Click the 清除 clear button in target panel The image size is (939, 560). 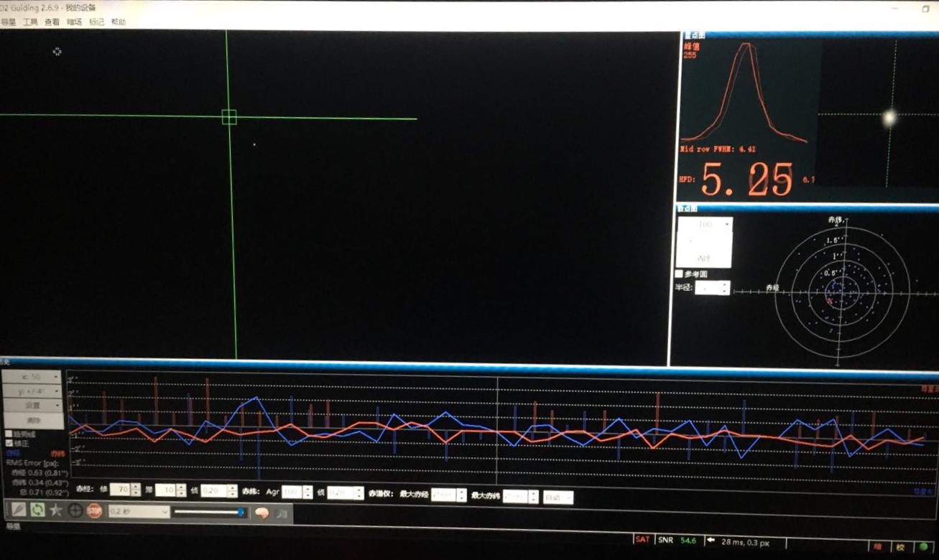[705, 258]
